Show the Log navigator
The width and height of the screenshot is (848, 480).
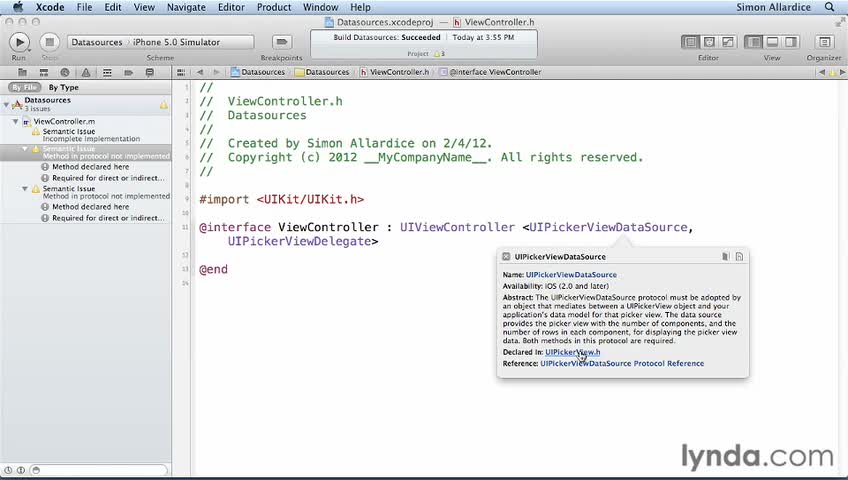point(150,72)
